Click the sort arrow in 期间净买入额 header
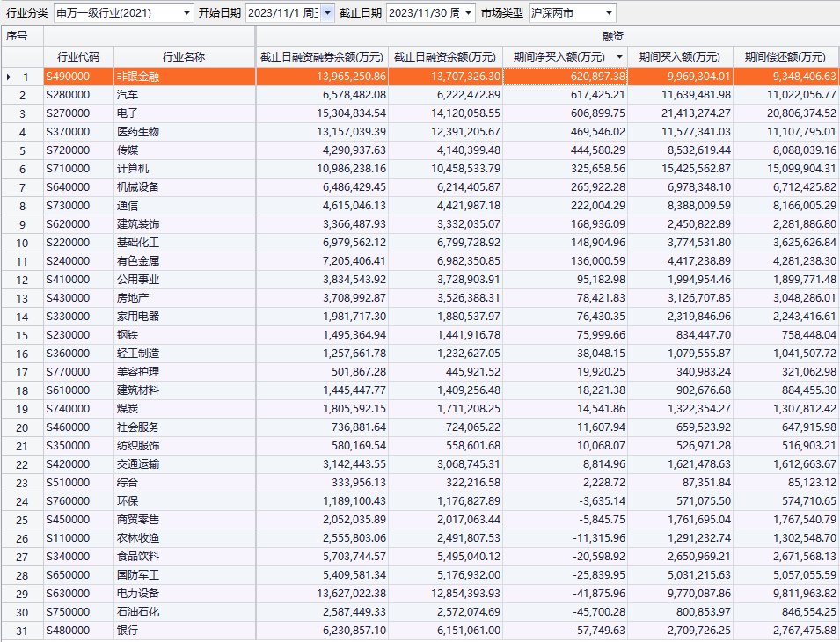This screenshot has width=840, height=642. 618,57
